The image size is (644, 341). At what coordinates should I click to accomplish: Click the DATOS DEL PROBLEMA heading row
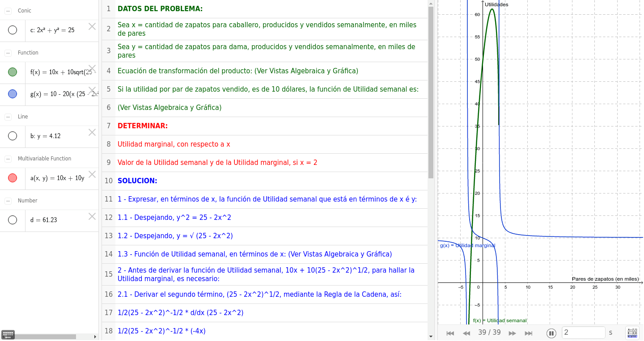click(265, 8)
